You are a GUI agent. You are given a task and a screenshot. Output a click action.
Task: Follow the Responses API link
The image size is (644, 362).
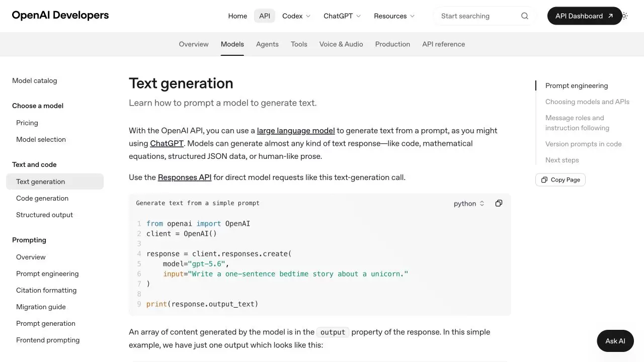click(185, 177)
